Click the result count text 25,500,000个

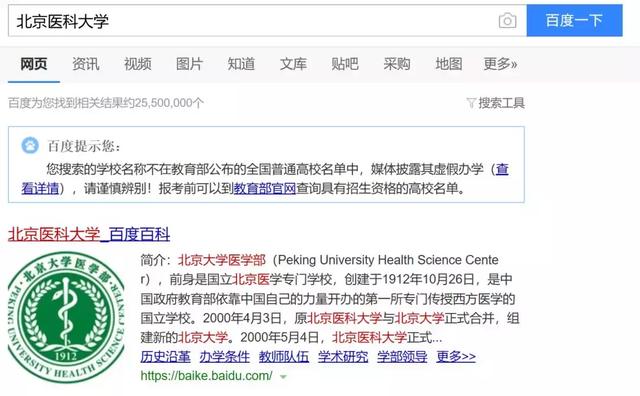tap(169, 103)
